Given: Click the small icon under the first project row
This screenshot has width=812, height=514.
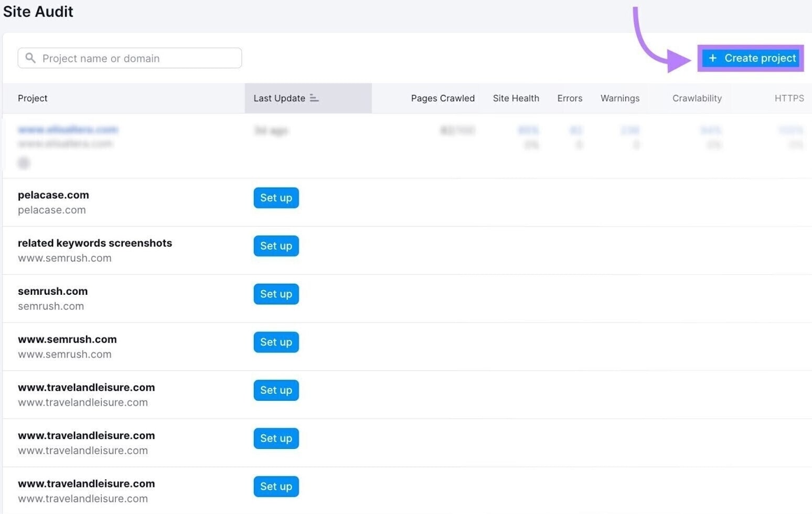Looking at the screenshot, I should pos(24,163).
